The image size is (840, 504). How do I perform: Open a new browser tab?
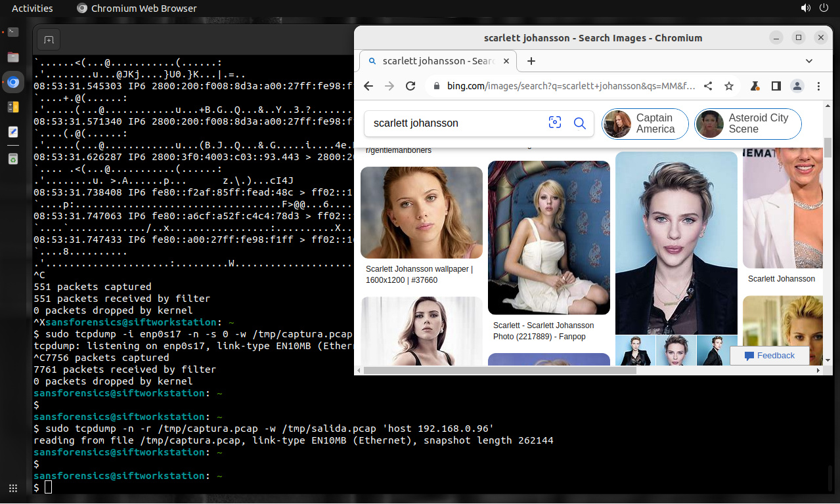pos(531,61)
